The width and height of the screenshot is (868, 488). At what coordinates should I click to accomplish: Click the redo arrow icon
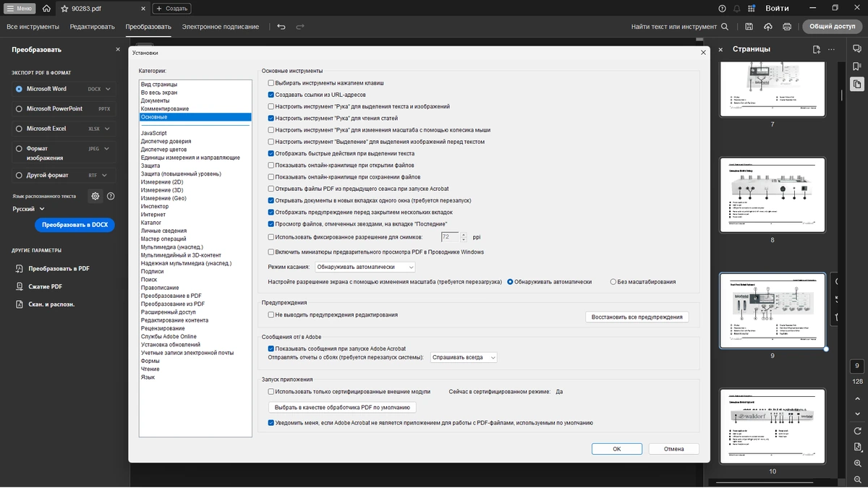click(300, 27)
